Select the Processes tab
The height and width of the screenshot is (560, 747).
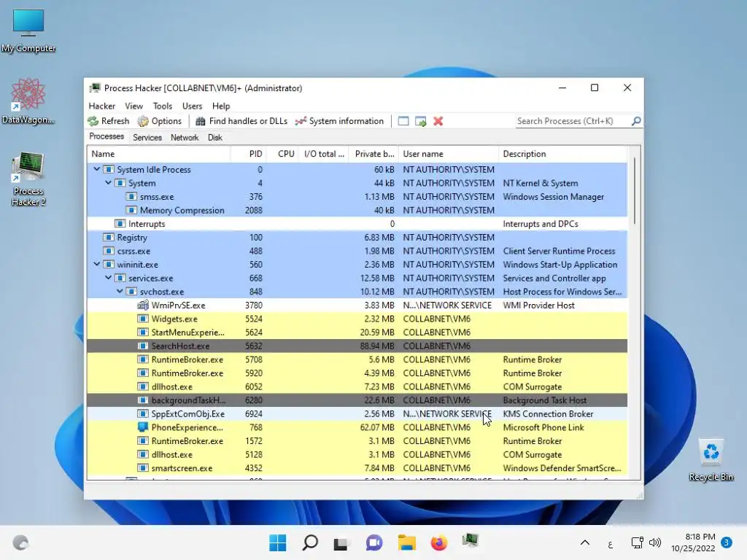(x=107, y=136)
